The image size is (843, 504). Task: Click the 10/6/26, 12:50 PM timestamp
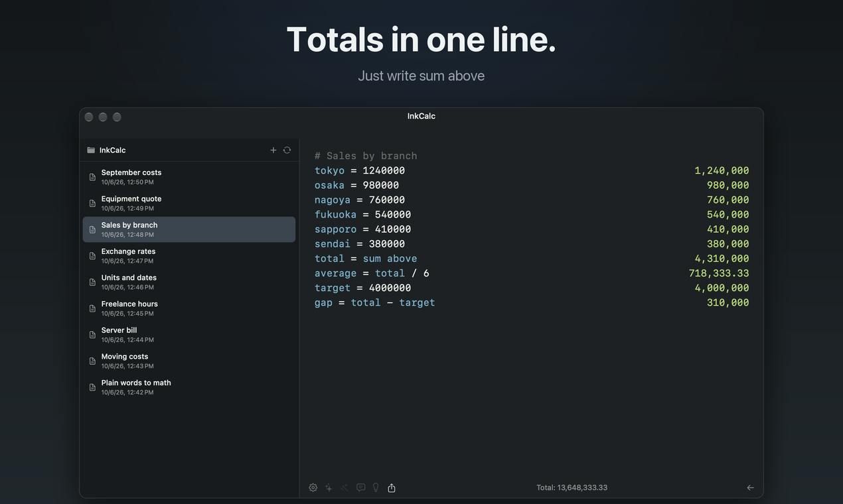[x=127, y=182]
